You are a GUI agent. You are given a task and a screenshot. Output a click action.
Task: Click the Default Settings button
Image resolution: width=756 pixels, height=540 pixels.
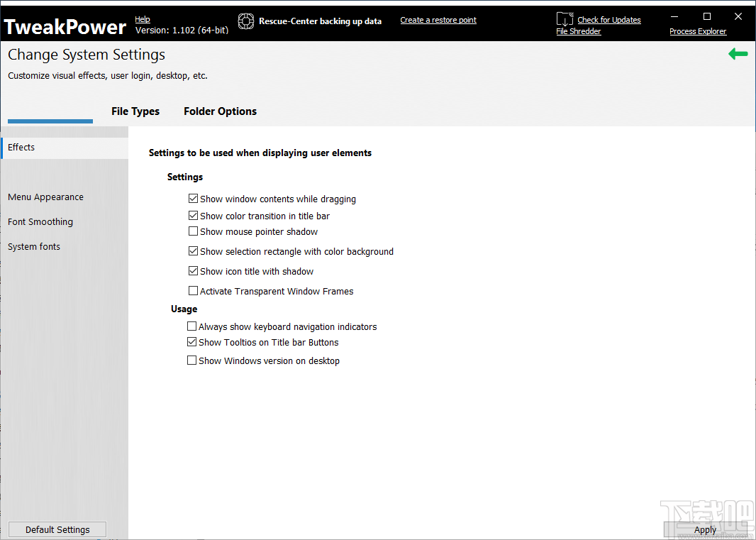tap(57, 529)
